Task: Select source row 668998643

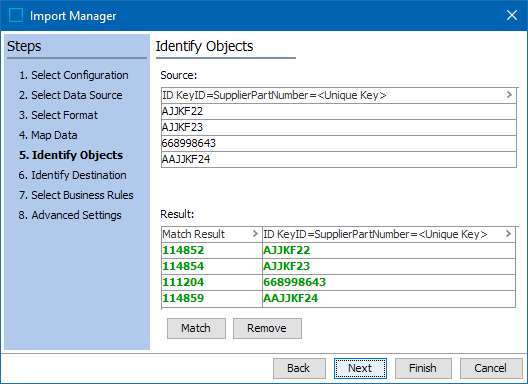Action: coord(339,143)
